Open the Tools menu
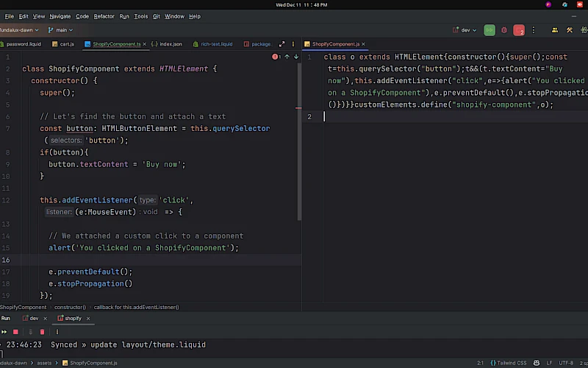This screenshot has width=588, height=368. pos(141,16)
